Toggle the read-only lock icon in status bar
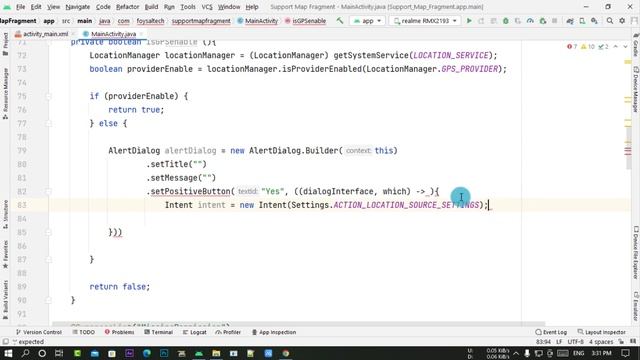The width and height of the screenshot is (640, 360). coord(621,342)
